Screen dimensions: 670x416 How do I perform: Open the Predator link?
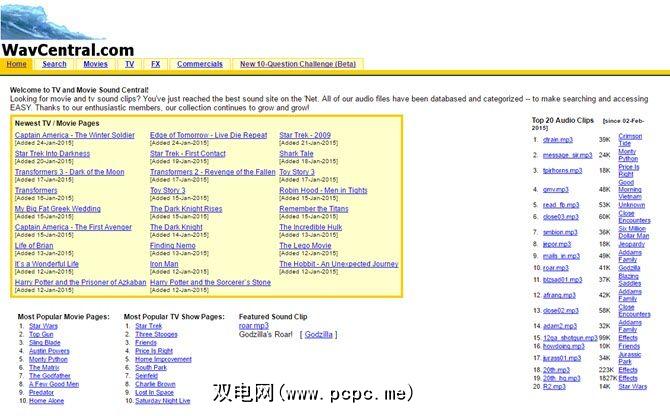click(x=41, y=392)
